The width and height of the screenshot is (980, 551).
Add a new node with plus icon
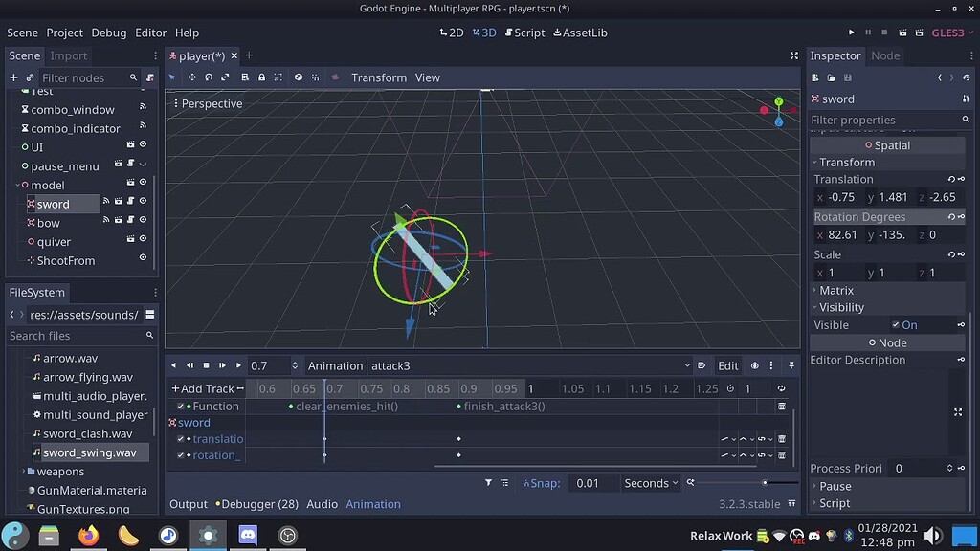[x=13, y=77]
